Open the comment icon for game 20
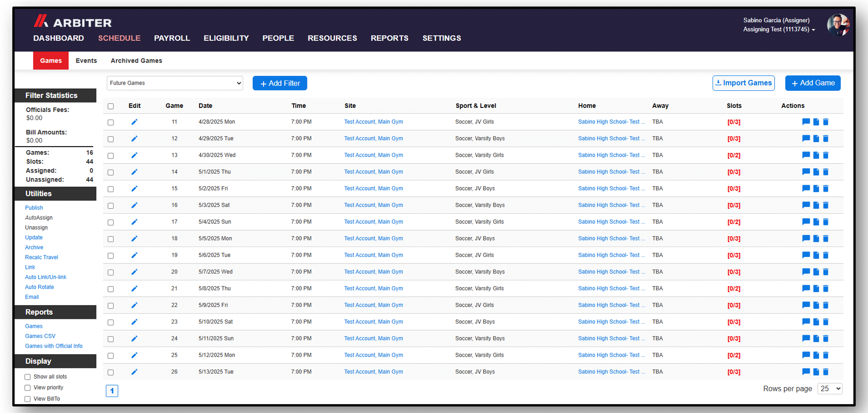Screen dimensions: 868x413 point(806,272)
